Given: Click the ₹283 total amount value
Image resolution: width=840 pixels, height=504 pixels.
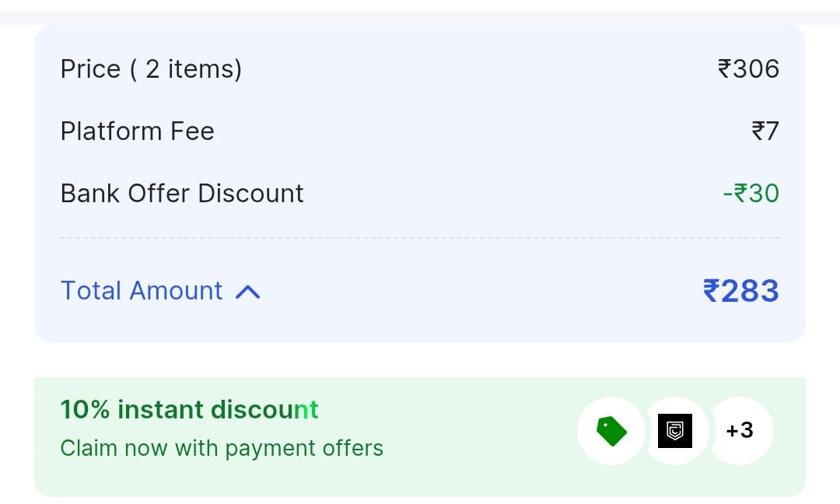Looking at the screenshot, I should (740, 291).
